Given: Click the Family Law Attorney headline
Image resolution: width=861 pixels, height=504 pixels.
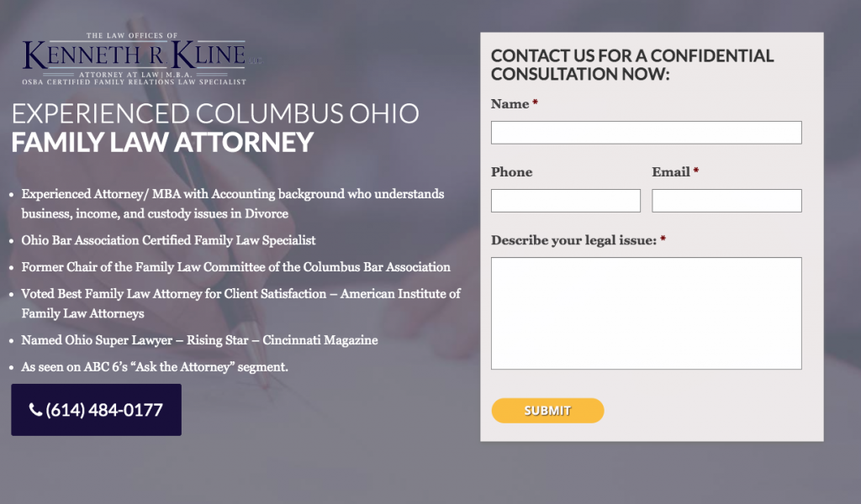Looking at the screenshot, I should point(162,142).
